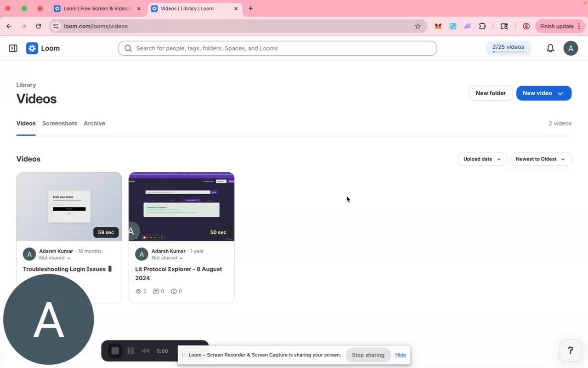The width and height of the screenshot is (588, 368).
Task: Reload the page
Action: point(39,26)
